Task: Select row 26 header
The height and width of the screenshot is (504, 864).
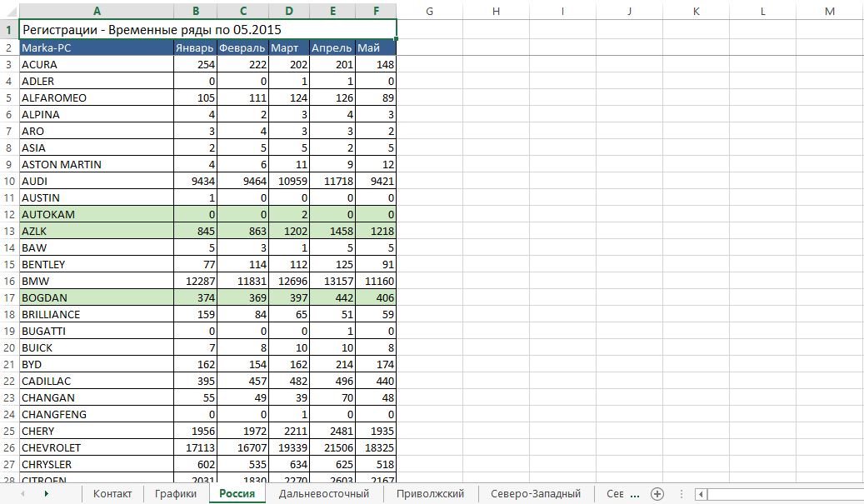Action: pyautogui.click(x=9, y=448)
